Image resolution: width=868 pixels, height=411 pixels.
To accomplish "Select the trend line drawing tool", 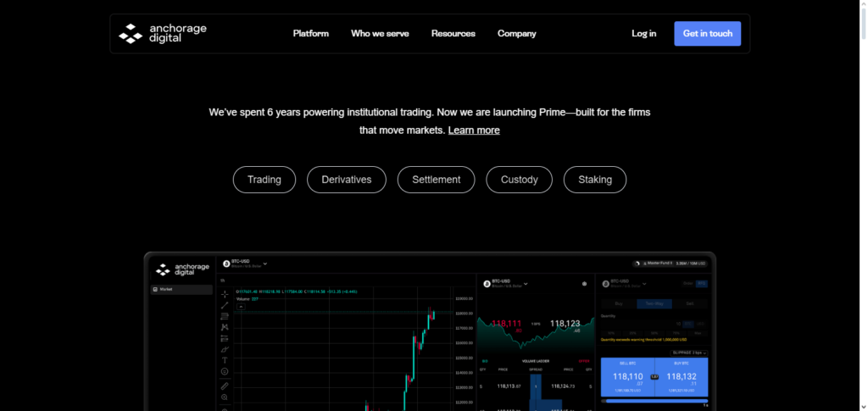I will point(225,305).
